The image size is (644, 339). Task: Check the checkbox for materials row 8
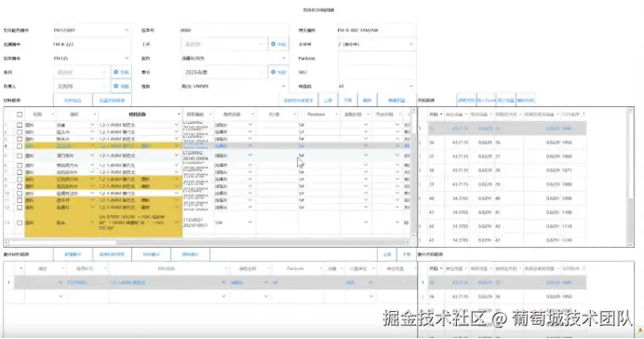20,179
